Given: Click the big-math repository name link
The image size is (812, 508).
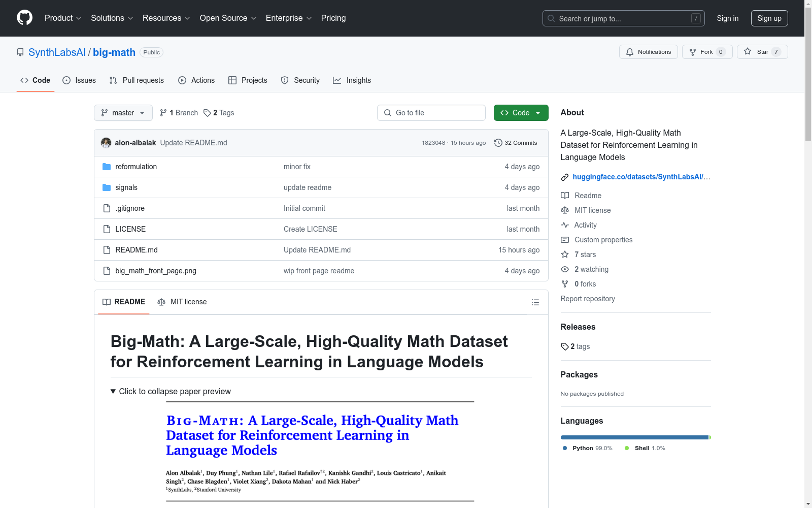Looking at the screenshot, I should click(x=114, y=52).
